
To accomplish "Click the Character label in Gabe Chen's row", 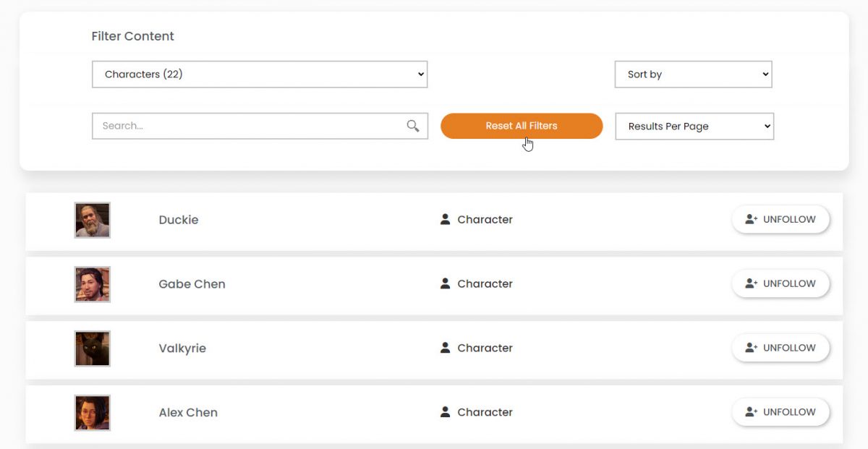I will click(x=485, y=284).
